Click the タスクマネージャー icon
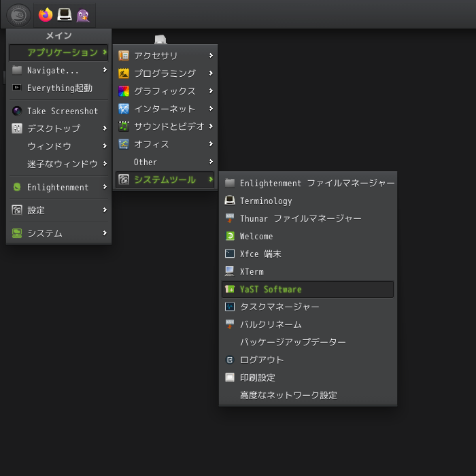The height and width of the screenshot is (476, 476). point(230,307)
